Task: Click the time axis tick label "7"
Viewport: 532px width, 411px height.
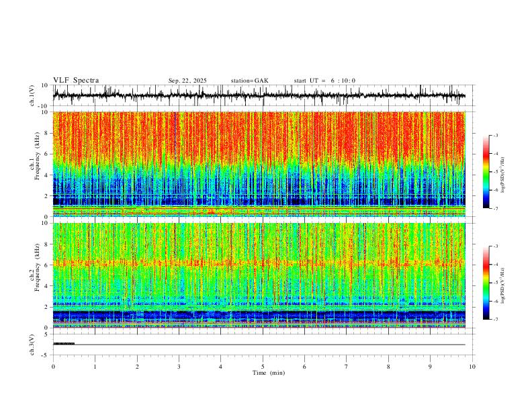Action: [x=347, y=367]
